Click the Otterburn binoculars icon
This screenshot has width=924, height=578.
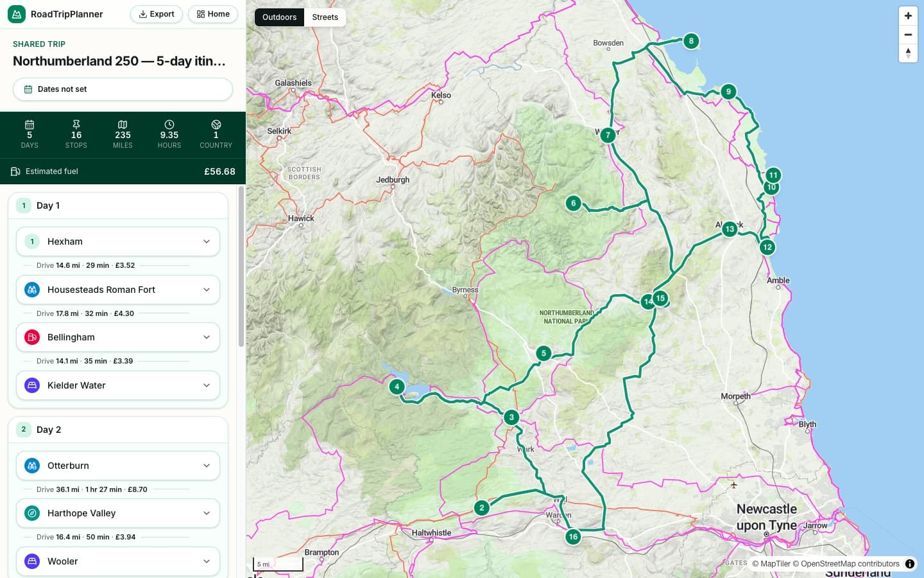coord(32,466)
